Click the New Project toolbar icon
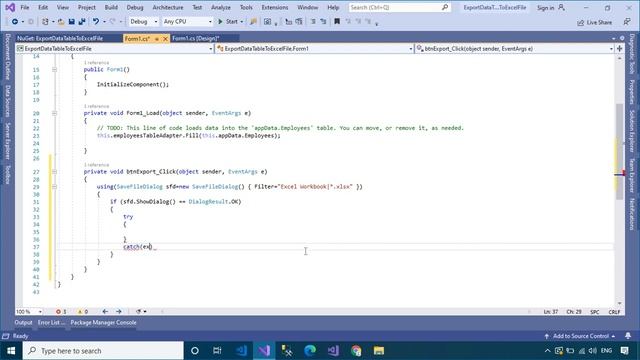The height and width of the screenshot is (360, 640). tap(45, 22)
